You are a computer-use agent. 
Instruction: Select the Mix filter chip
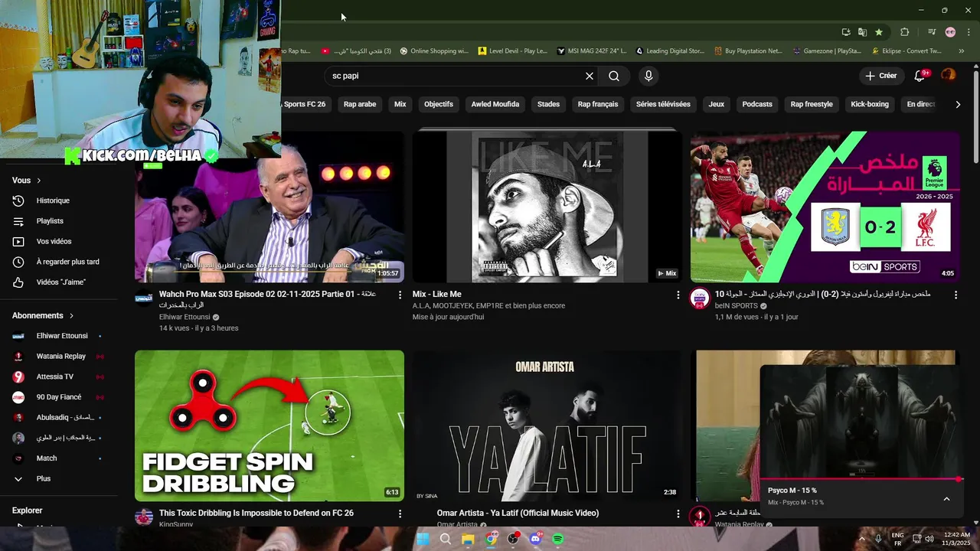point(400,104)
